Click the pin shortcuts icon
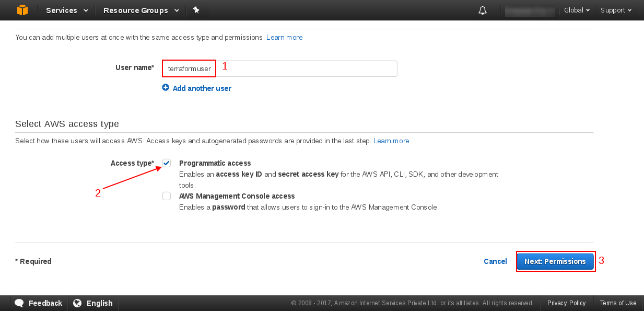This screenshot has width=644, height=311. click(x=196, y=10)
